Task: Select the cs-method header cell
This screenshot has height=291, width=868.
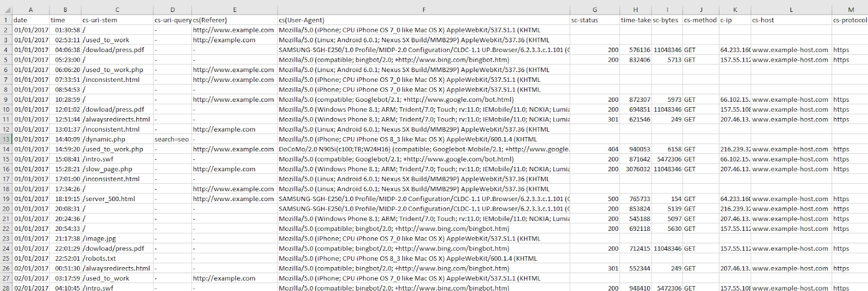Action: pyautogui.click(x=700, y=20)
